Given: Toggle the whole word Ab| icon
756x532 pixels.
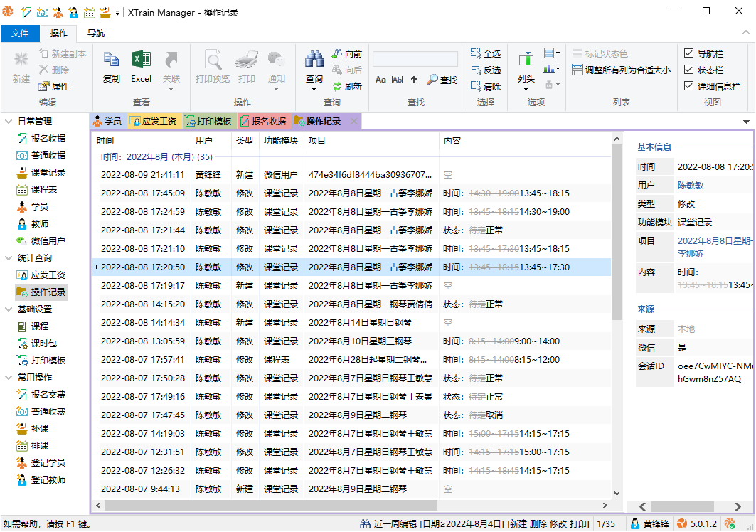Looking at the screenshot, I should click(398, 80).
